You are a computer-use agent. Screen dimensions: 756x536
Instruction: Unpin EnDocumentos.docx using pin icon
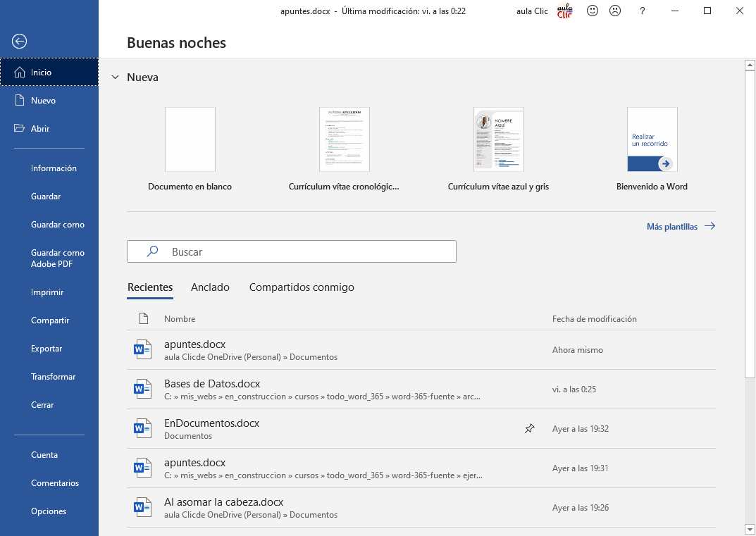click(x=530, y=429)
